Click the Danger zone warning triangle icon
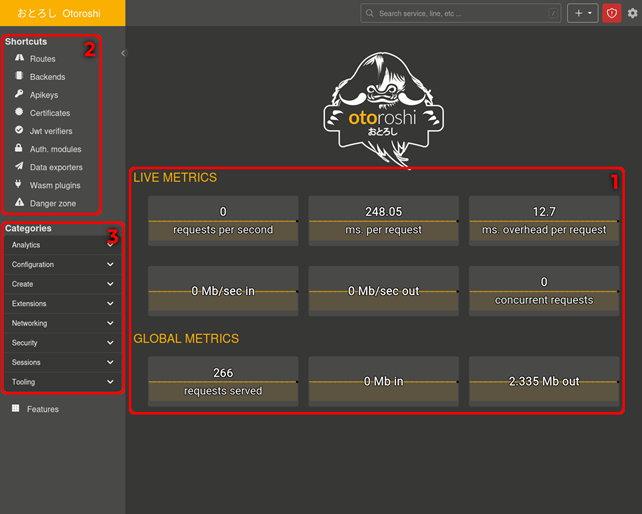This screenshot has width=642, height=514. tap(19, 202)
